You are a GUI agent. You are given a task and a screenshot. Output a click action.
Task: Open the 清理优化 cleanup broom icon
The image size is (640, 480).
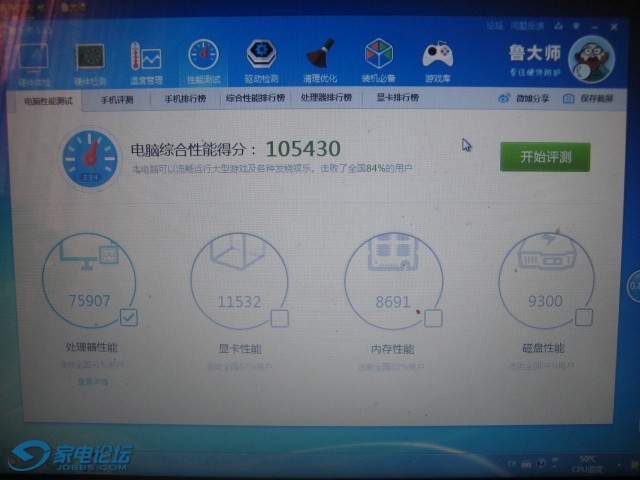click(x=320, y=60)
